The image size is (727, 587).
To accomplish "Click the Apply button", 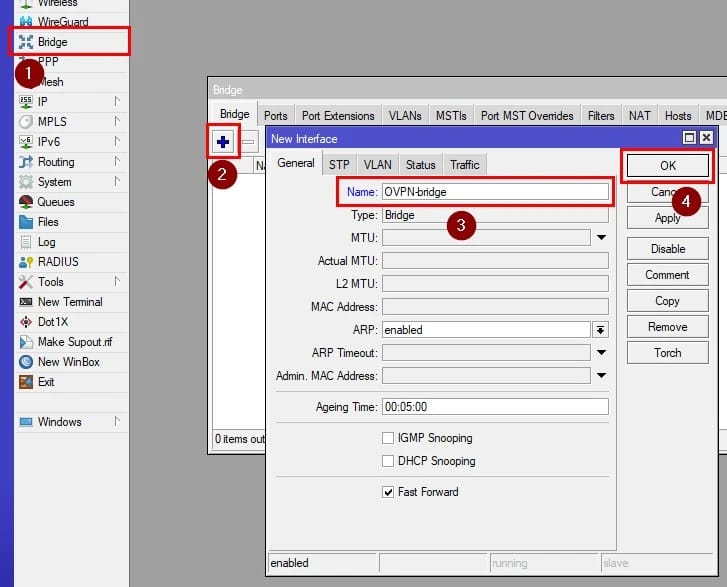I will point(667,218).
